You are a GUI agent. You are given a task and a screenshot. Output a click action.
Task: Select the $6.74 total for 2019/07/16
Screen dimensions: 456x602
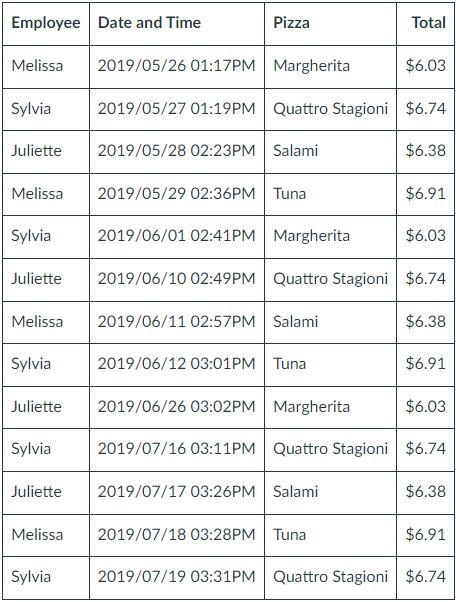click(x=425, y=450)
